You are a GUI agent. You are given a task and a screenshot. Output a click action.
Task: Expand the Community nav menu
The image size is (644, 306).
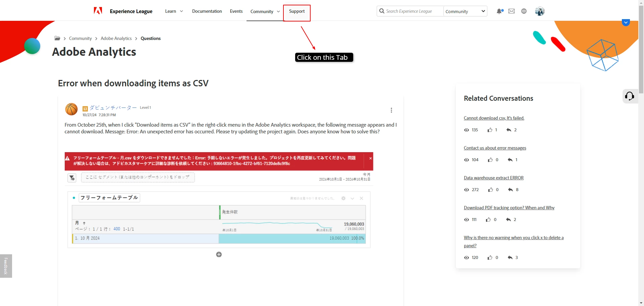tap(265, 11)
